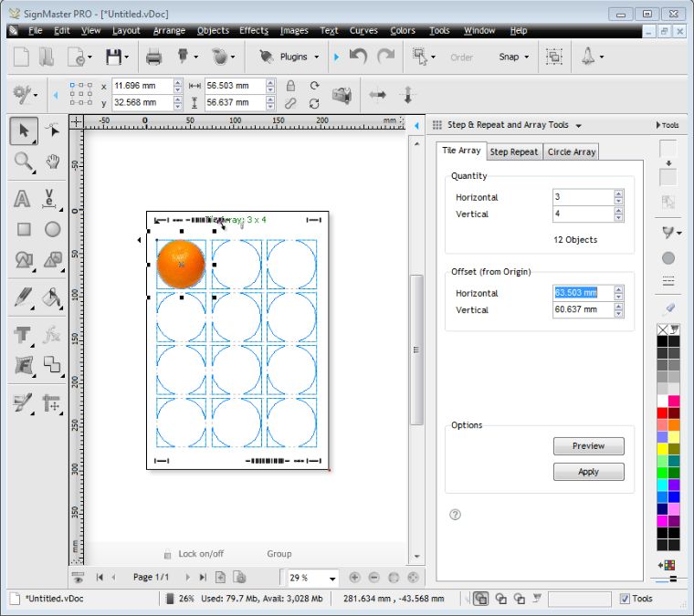Viewport: 694px width, 616px height.
Task: Click the Undo arrow in toolbar
Action: [x=358, y=57]
